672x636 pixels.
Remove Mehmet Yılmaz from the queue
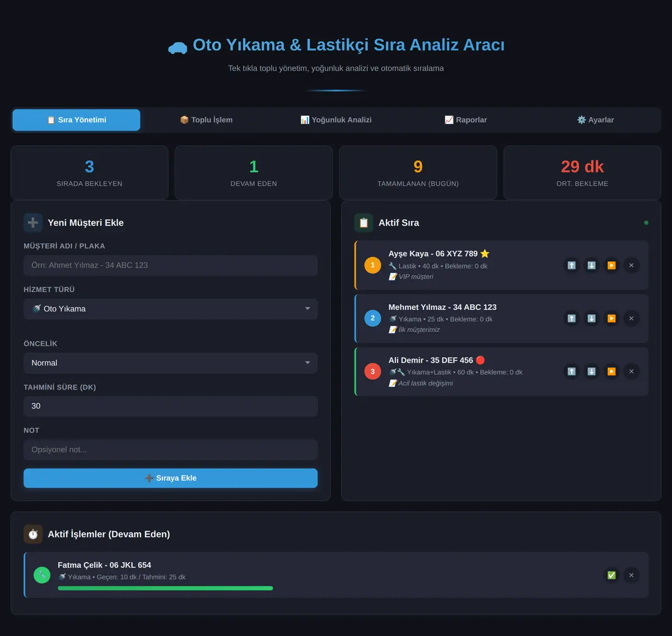point(631,318)
